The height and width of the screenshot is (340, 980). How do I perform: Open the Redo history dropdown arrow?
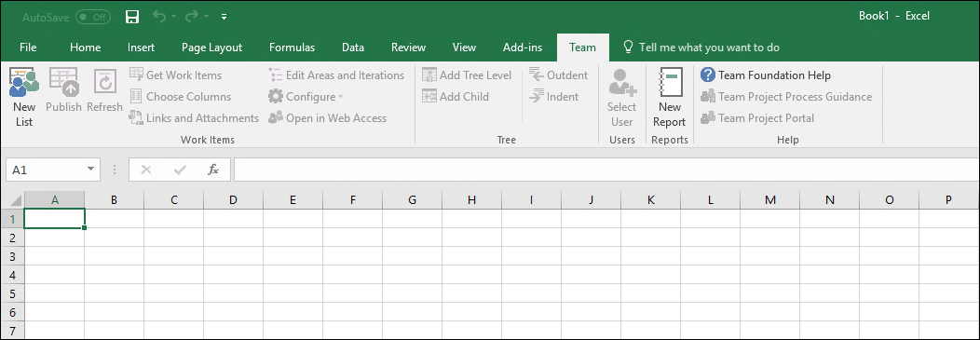pos(205,17)
